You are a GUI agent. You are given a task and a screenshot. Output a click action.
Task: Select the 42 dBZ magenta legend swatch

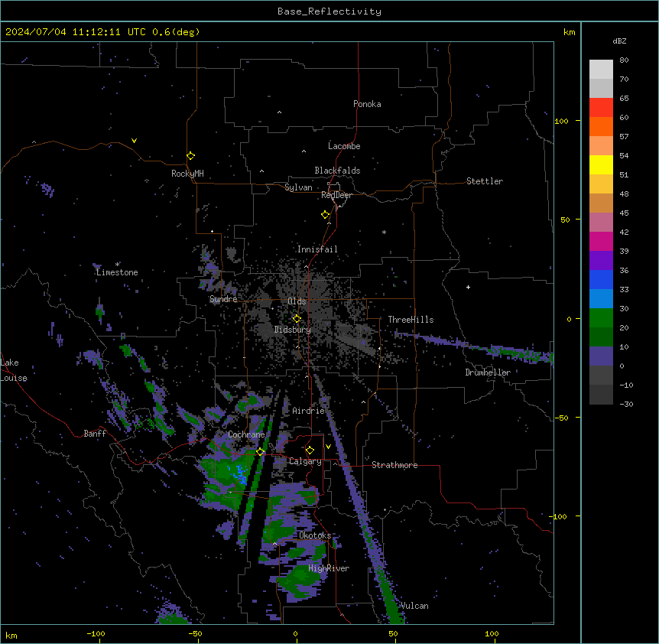pyautogui.click(x=601, y=241)
